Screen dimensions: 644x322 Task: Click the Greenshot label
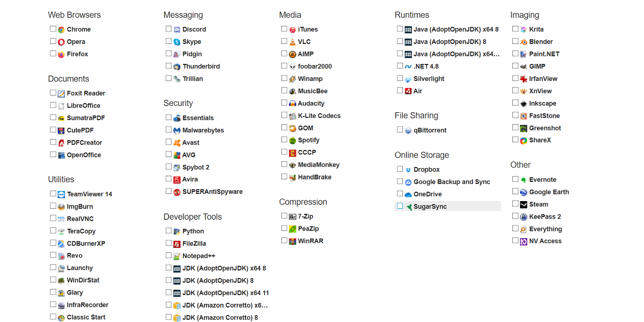545,128
